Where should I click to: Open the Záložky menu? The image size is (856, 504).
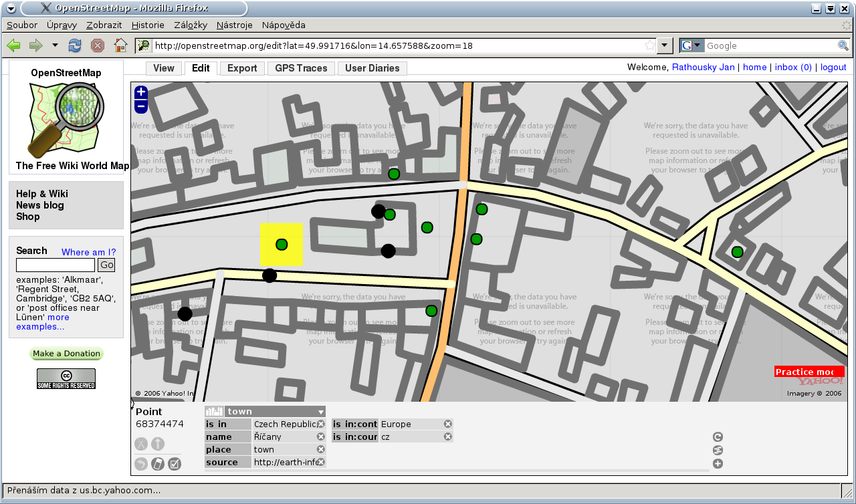click(191, 25)
